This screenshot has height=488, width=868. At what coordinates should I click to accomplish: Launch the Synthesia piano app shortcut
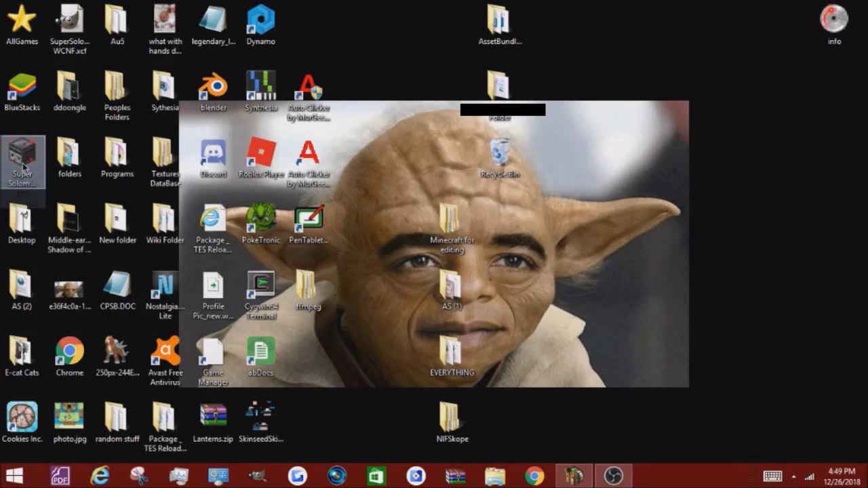click(260, 91)
